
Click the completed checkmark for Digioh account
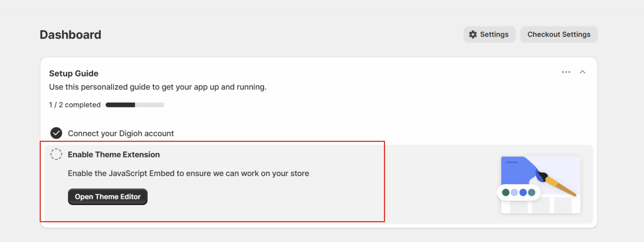tap(56, 133)
